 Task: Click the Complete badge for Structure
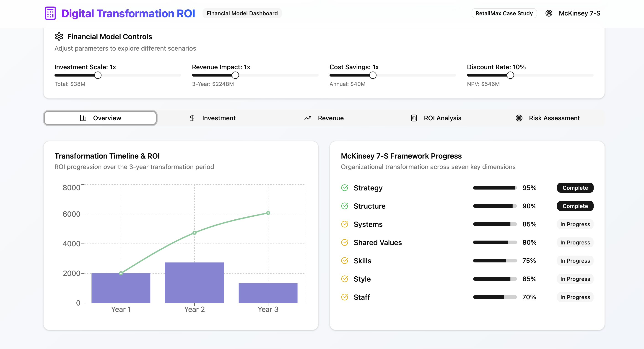point(575,206)
